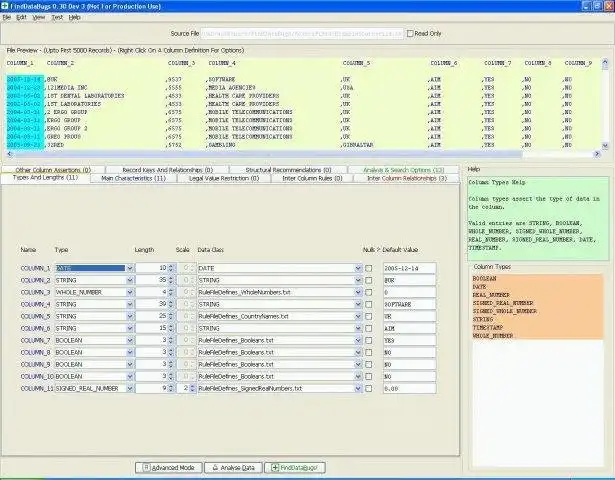This screenshot has width=615, height=480.
Task: Toggle Null checkbox for COLUMN_4
Action: [369, 304]
